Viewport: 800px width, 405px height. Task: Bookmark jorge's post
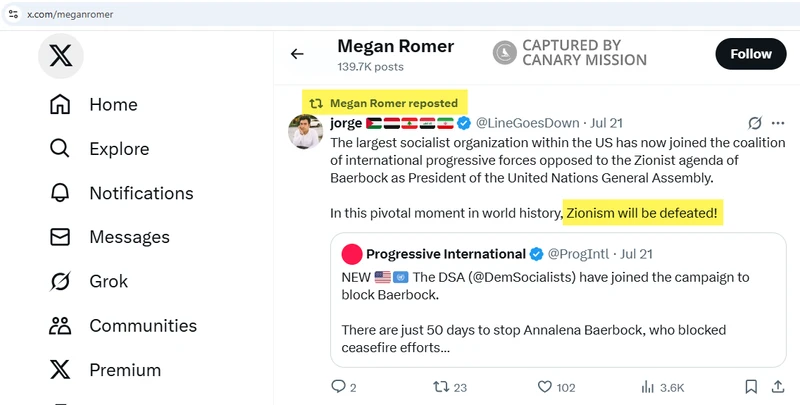tap(751, 387)
